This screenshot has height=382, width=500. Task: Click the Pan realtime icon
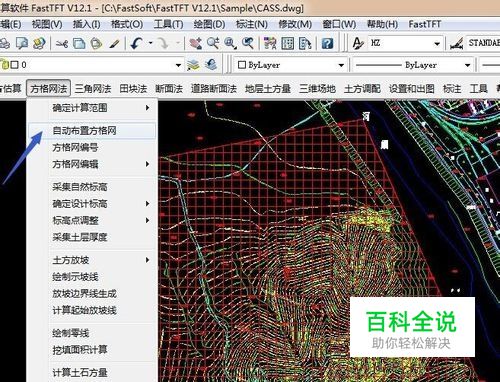pyautogui.click(x=195, y=43)
